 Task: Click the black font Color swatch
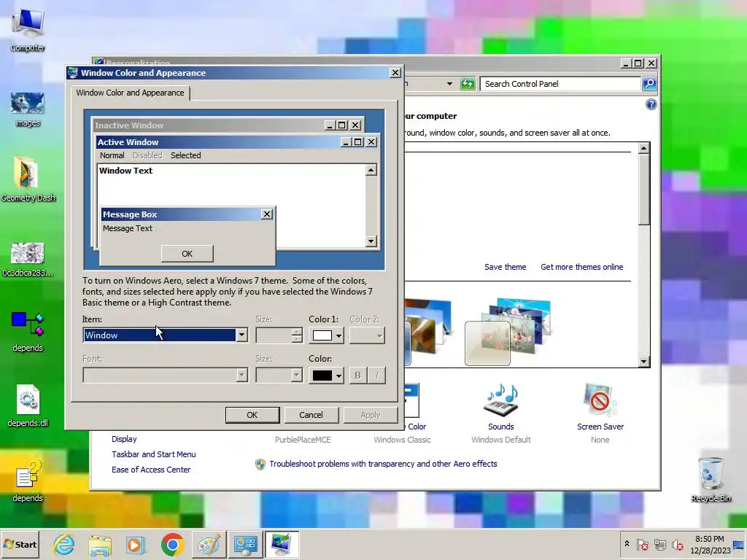(x=322, y=376)
